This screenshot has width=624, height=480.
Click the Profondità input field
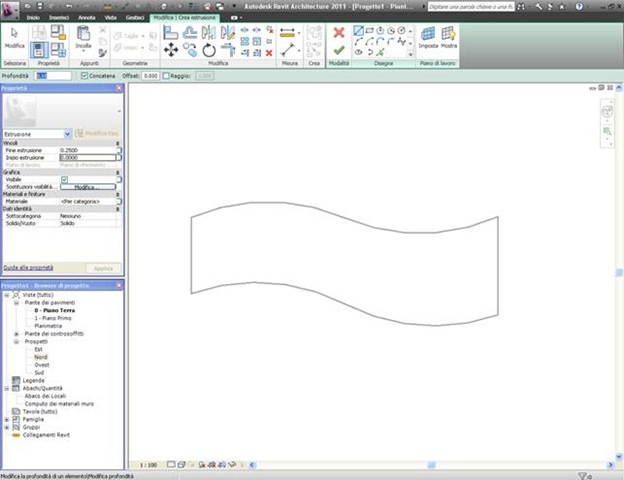point(54,75)
